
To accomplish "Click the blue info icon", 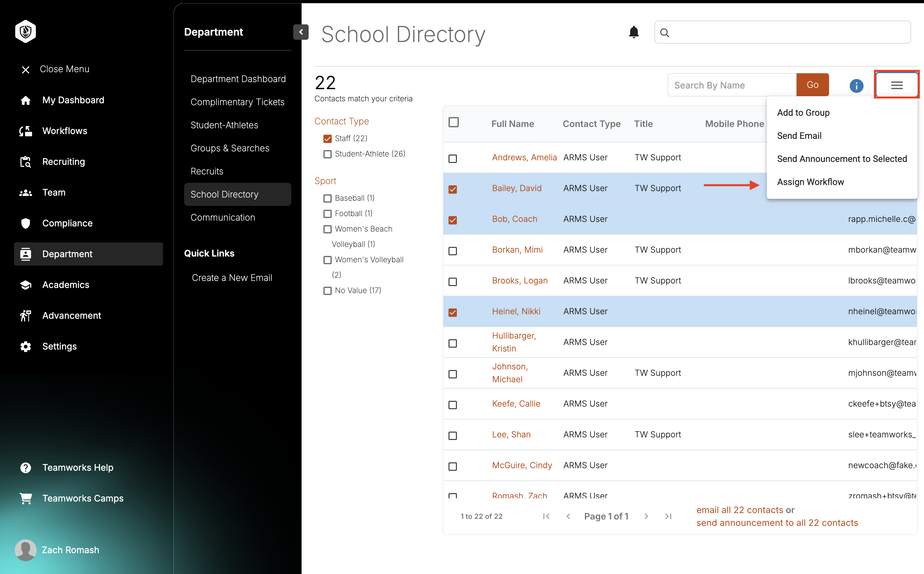I will tap(856, 85).
